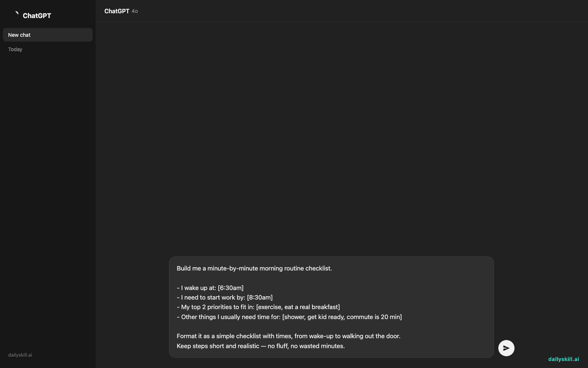Click the 'ChatGPT' title in the sidebar
Screen dimensions: 588x368
click(x=37, y=15)
